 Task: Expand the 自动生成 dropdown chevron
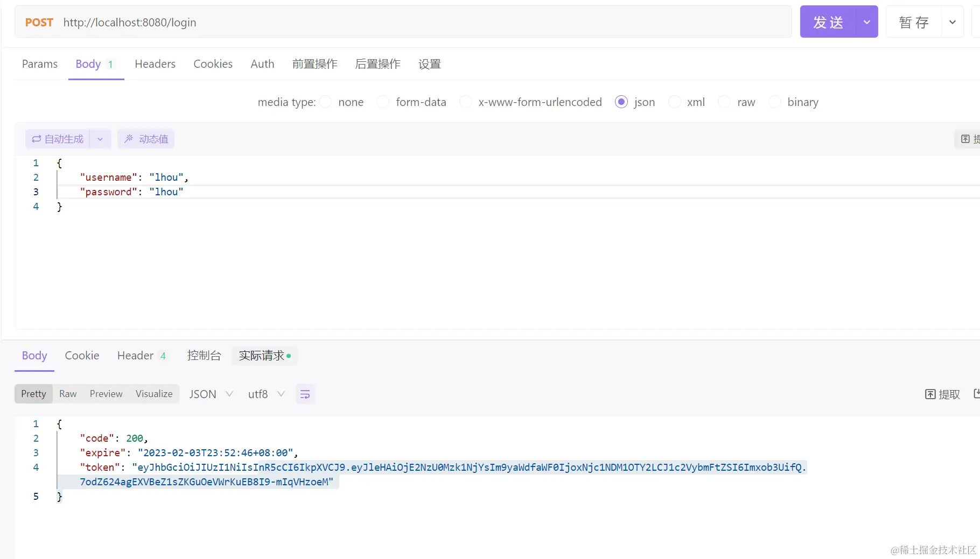pyautogui.click(x=100, y=139)
